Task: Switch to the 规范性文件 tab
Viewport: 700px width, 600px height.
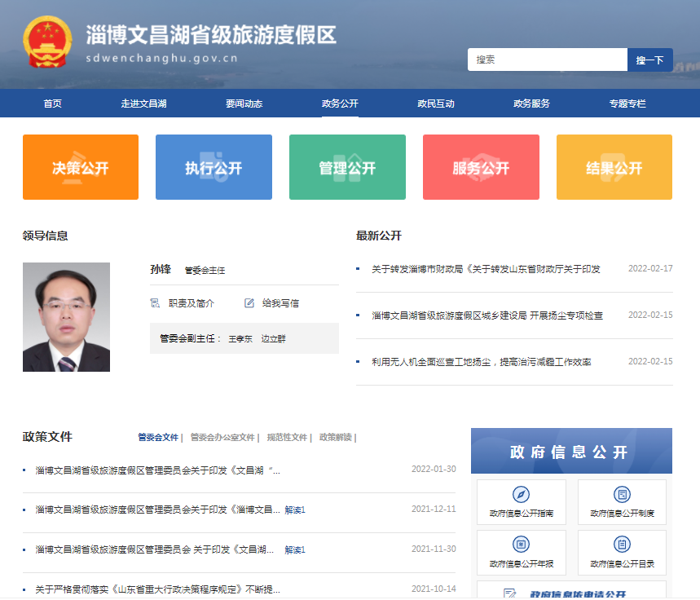Action: [x=287, y=438]
